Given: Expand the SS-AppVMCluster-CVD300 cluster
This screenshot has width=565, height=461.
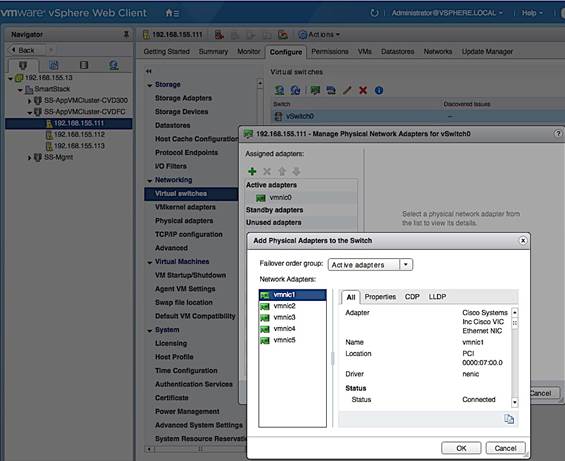Looking at the screenshot, I should 30,101.
